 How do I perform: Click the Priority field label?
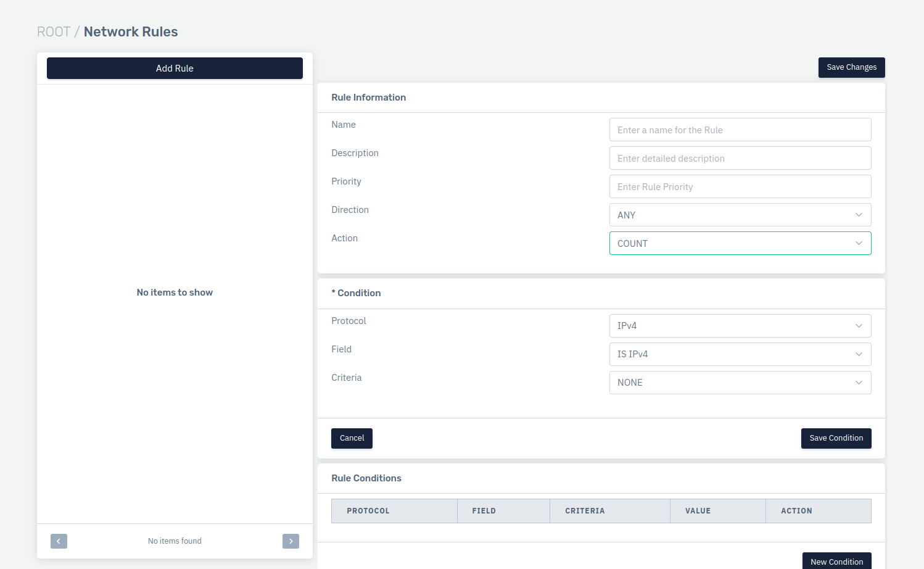tap(346, 181)
